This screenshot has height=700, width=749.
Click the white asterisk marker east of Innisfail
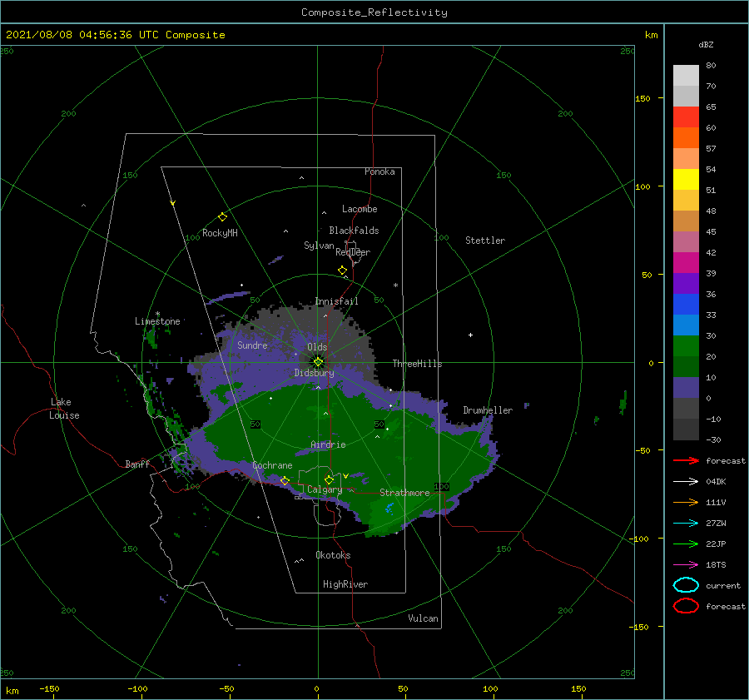pyautogui.click(x=395, y=285)
